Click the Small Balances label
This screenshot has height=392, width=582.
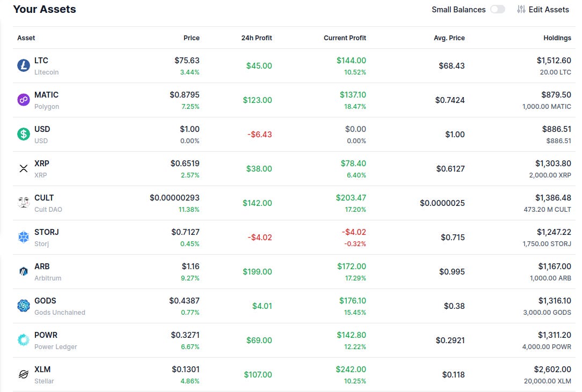459,9
